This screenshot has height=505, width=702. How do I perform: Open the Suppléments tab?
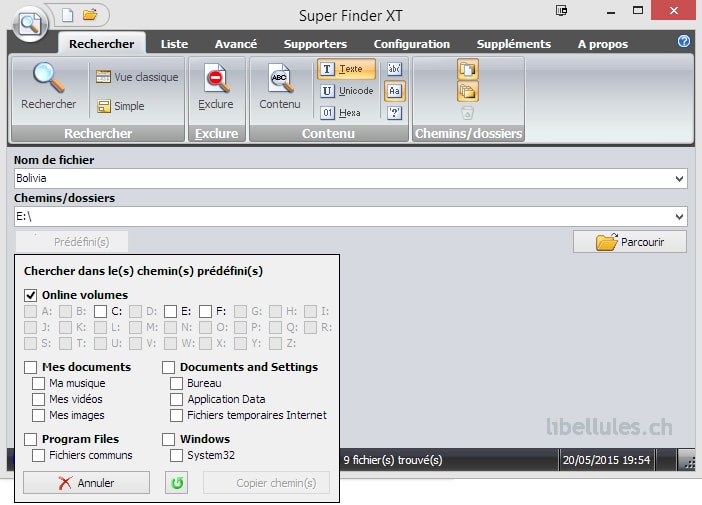click(x=514, y=44)
